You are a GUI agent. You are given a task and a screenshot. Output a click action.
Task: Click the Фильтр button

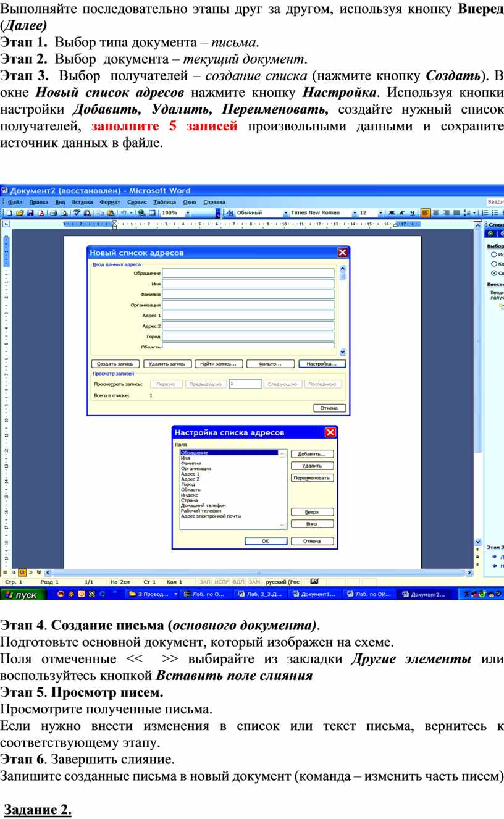271,364
